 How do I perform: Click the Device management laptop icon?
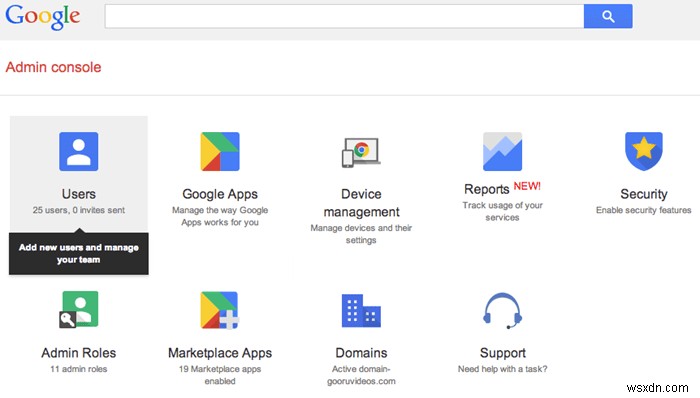[361, 153]
